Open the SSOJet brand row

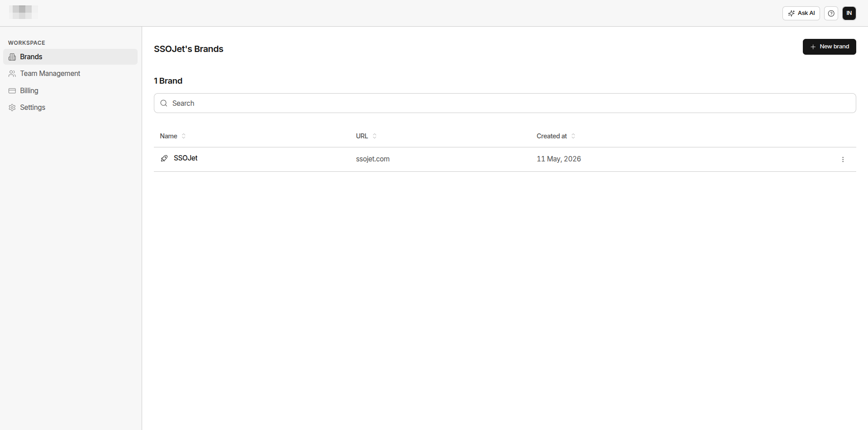tap(505, 159)
